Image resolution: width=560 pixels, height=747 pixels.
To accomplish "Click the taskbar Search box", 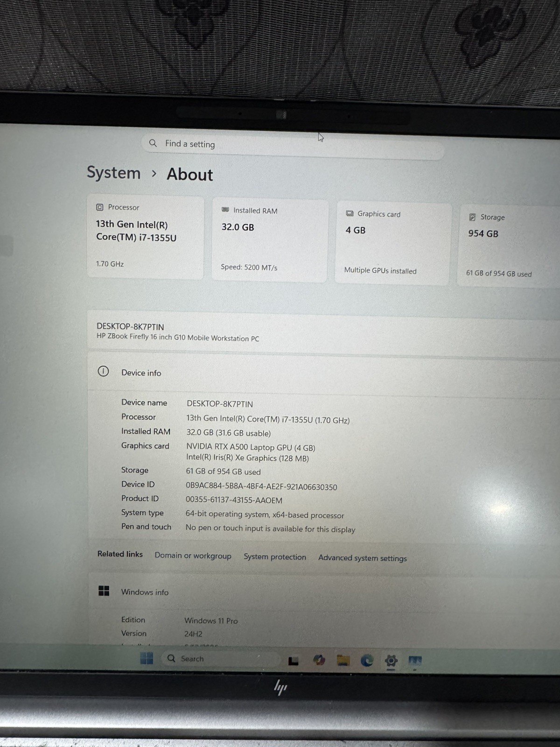I will [222, 659].
